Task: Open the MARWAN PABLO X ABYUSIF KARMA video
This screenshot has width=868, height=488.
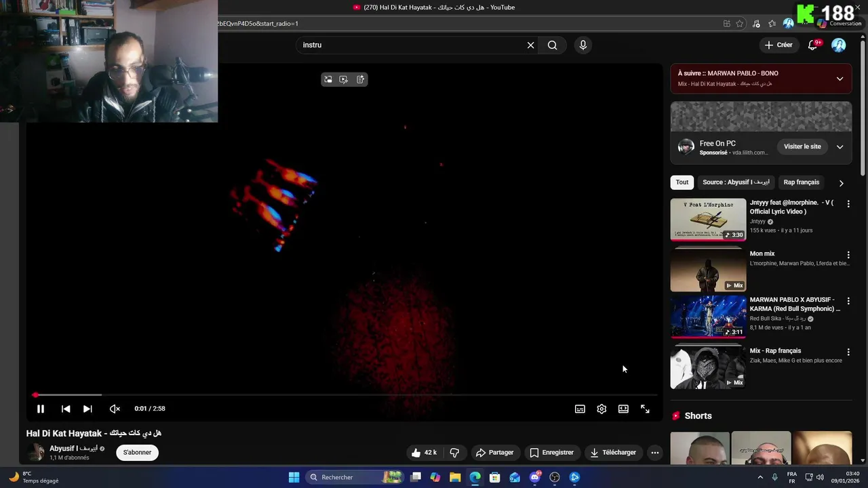Action: click(x=708, y=317)
